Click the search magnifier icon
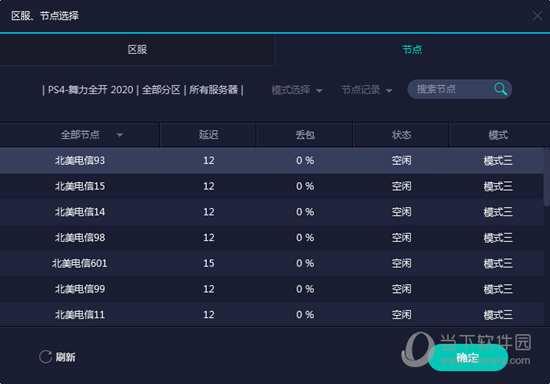Image resolution: width=550 pixels, height=384 pixels. pos(500,89)
